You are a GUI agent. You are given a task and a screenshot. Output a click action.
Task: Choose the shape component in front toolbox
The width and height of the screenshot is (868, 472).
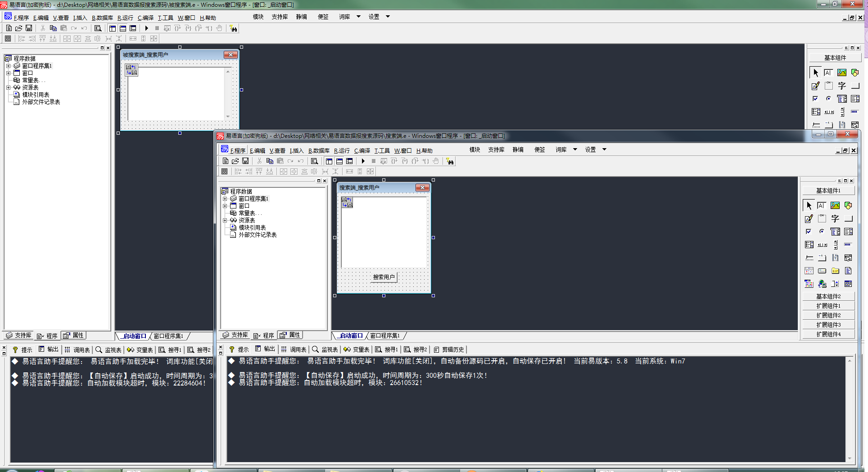pos(848,206)
